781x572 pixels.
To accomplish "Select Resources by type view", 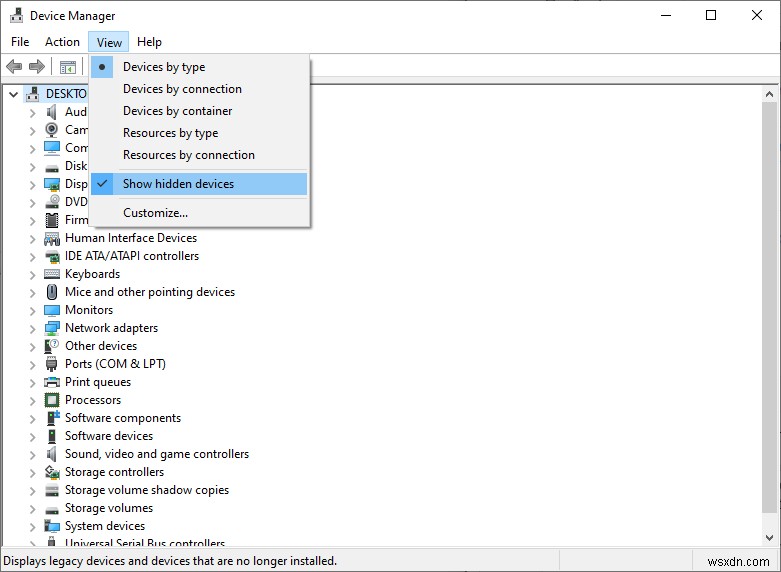I will 199,133.
